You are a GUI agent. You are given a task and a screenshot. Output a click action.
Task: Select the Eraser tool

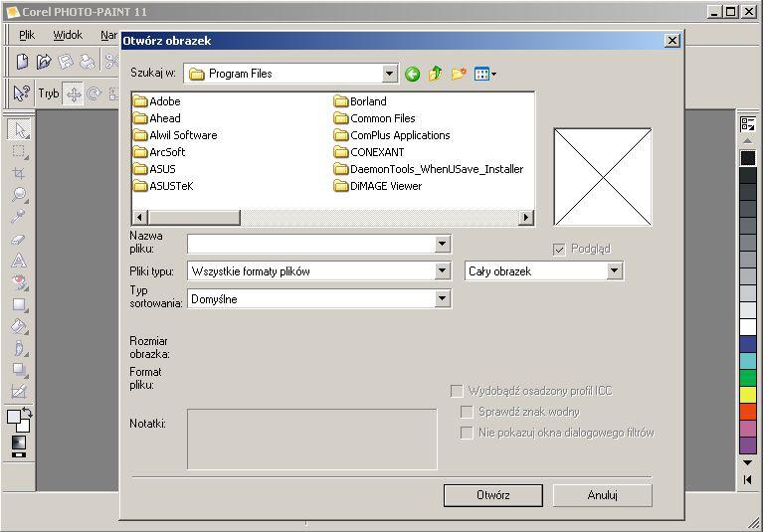19,239
